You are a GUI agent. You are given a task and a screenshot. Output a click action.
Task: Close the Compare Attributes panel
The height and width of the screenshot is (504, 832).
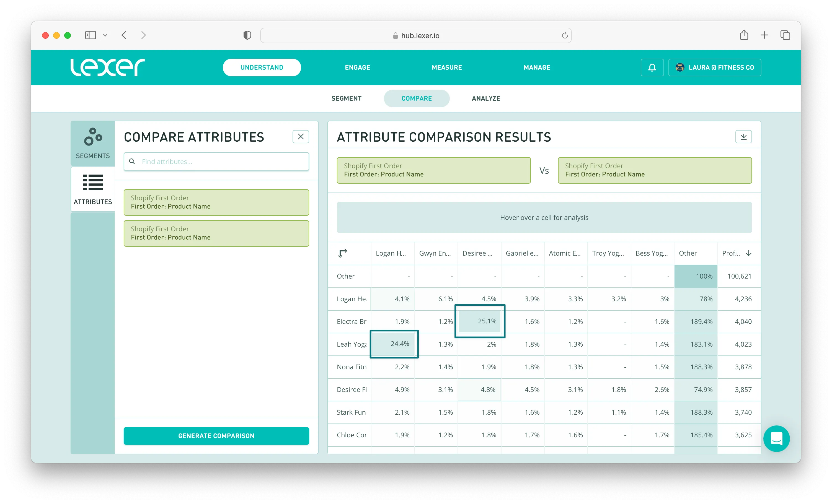pos(301,137)
